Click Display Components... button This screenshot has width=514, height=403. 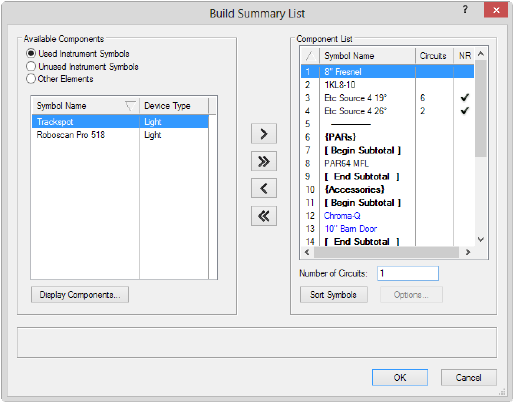(80, 295)
